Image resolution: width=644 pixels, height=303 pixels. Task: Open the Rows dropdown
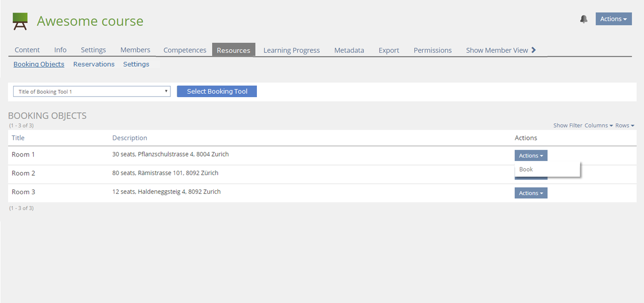(624, 125)
